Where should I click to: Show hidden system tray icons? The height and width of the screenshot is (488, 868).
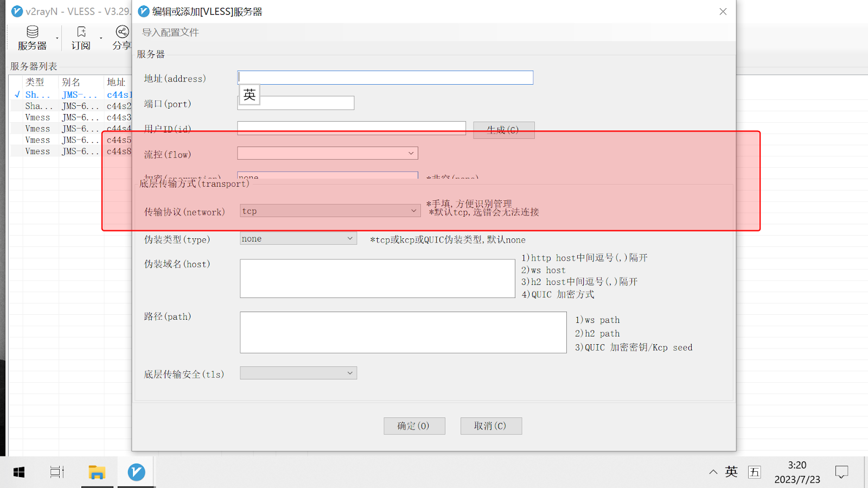(x=713, y=472)
